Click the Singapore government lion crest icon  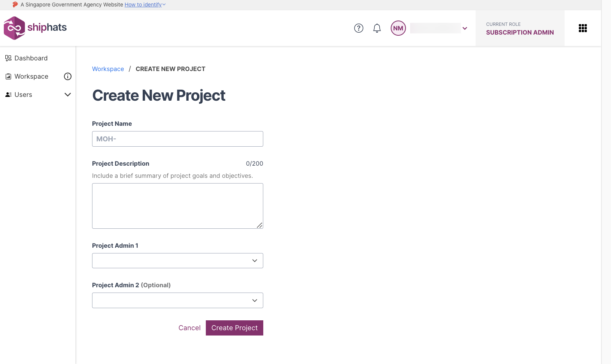pyautogui.click(x=15, y=5)
